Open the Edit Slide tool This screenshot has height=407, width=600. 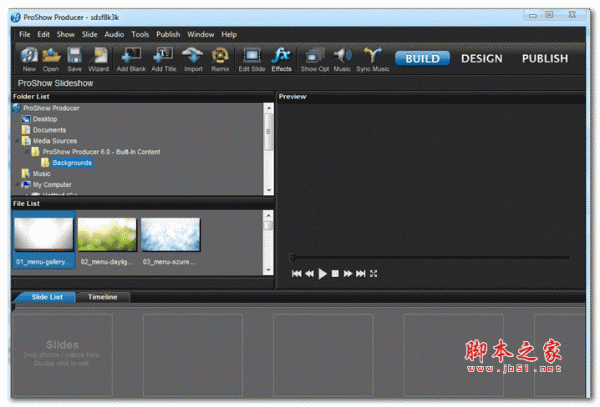point(252,59)
